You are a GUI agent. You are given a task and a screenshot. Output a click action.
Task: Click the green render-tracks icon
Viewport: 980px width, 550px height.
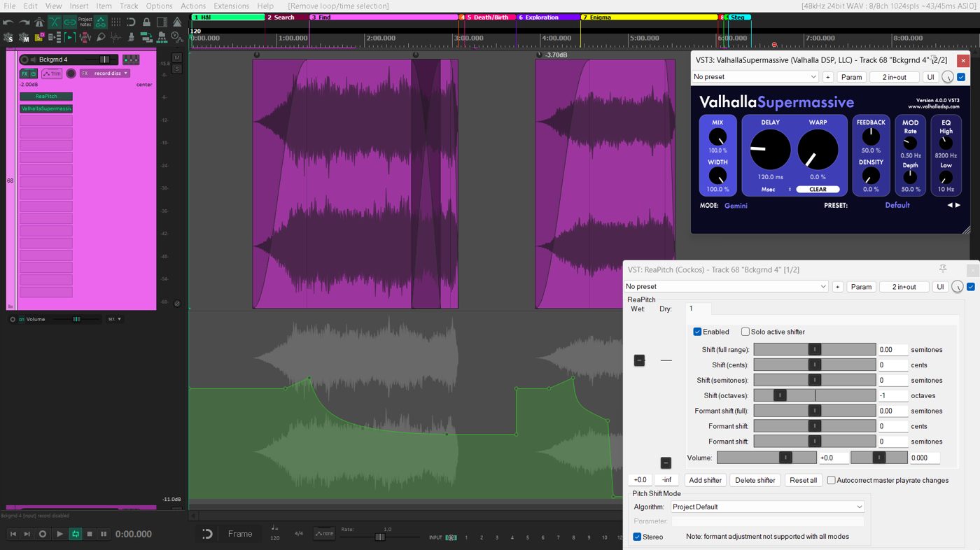point(147,37)
